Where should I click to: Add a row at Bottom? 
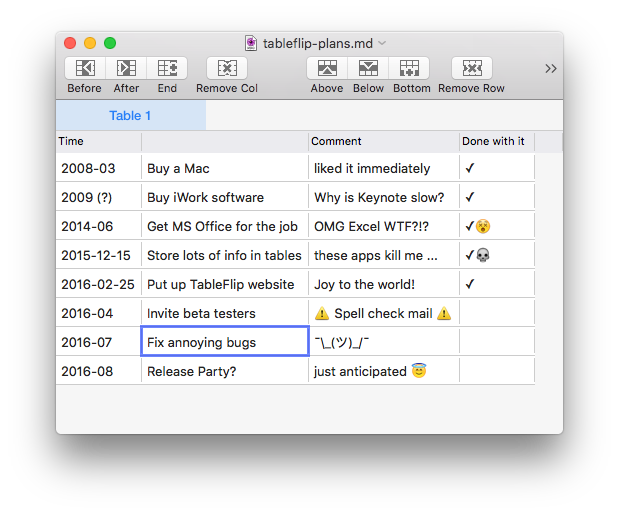click(410, 68)
